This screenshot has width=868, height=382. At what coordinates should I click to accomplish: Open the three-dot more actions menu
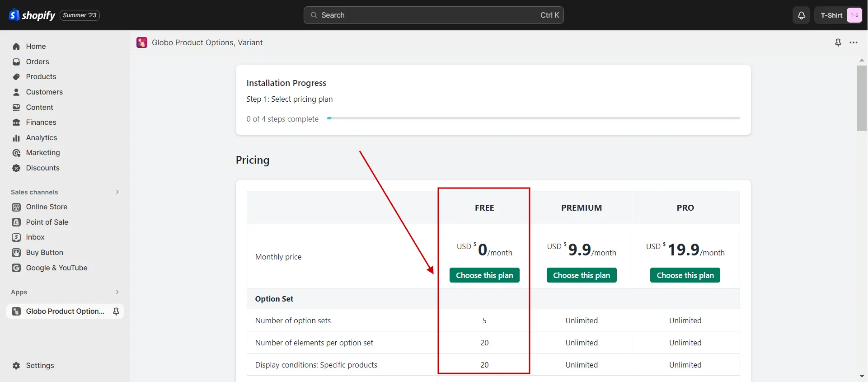(854, 42)
